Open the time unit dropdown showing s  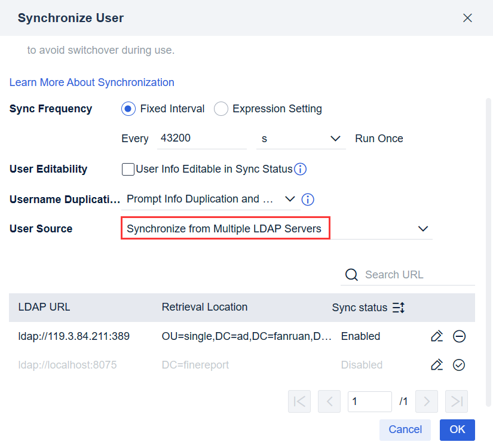335,138
